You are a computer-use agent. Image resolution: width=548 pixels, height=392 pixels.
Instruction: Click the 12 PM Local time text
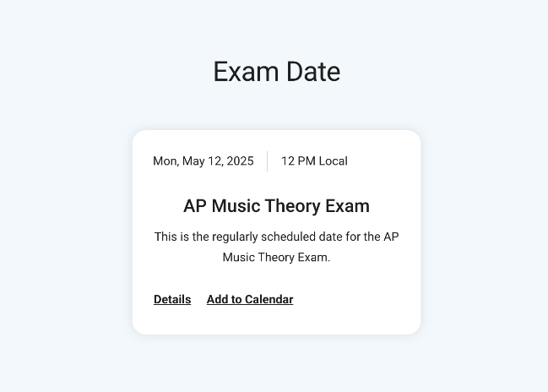[315, 161]
